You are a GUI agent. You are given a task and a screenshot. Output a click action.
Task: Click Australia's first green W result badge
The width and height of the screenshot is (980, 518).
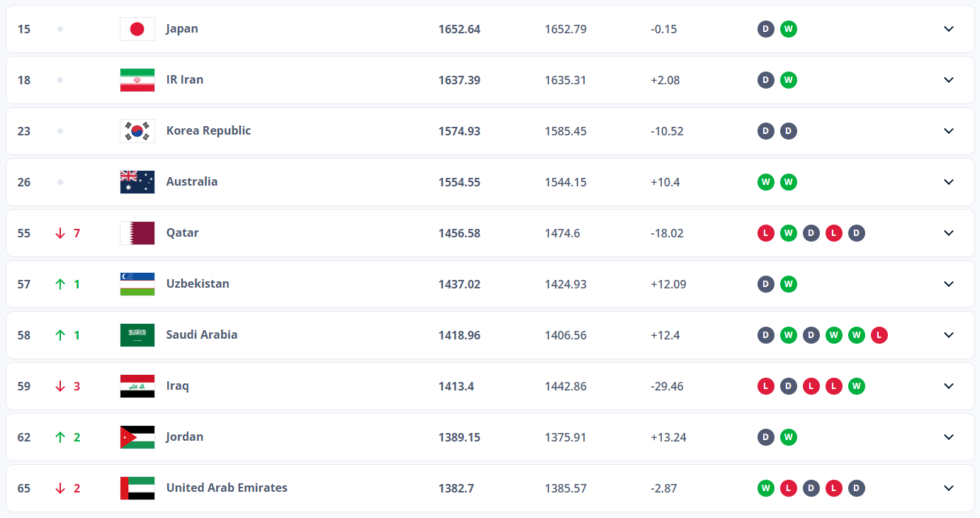(x=765, y=182)
